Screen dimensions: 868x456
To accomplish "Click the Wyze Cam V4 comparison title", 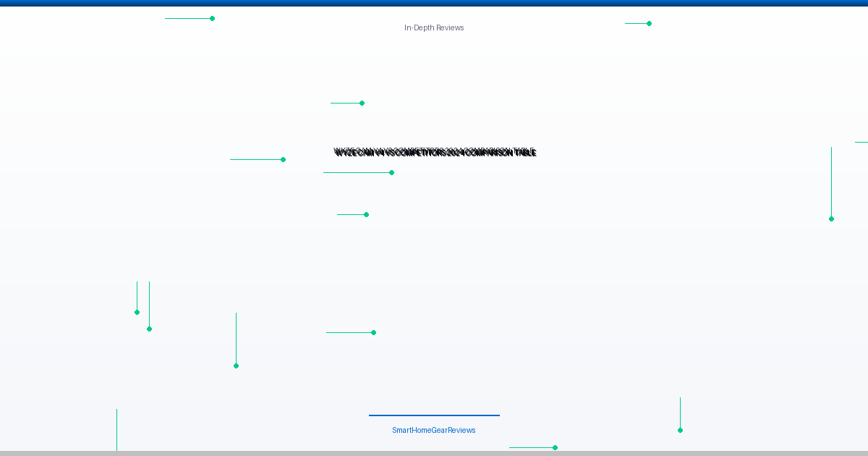I will click(435, 152).
